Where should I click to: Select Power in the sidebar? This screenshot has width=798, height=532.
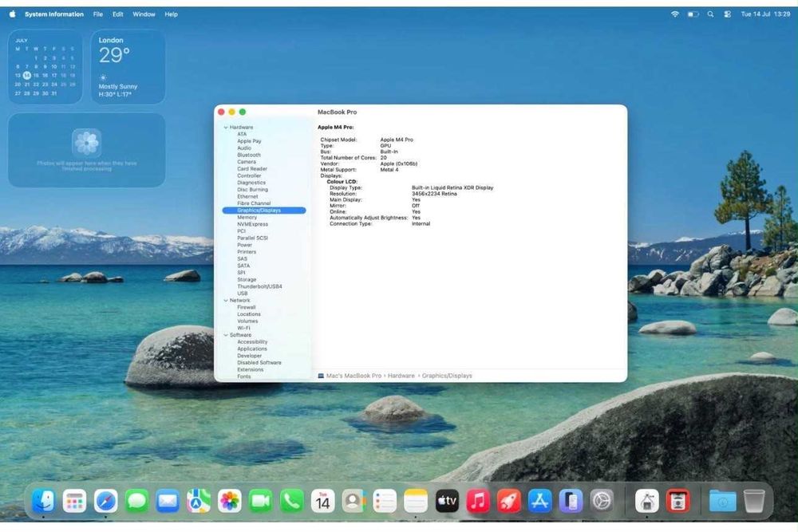tap(245, 245)
